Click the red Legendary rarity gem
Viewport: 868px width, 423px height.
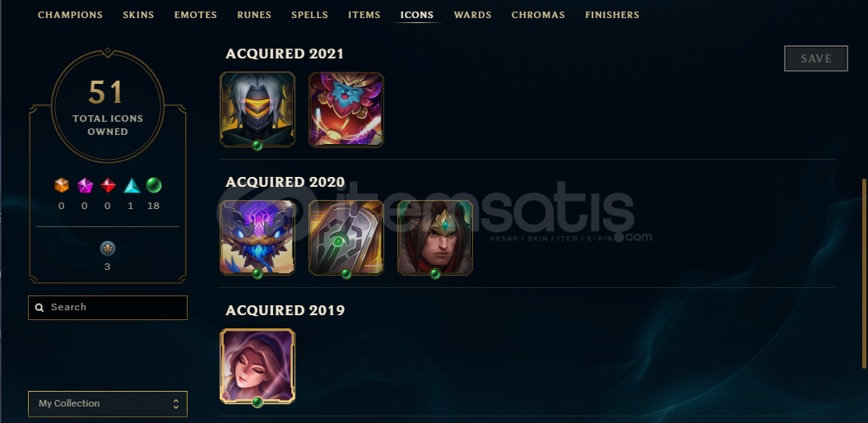coord(108,185)
